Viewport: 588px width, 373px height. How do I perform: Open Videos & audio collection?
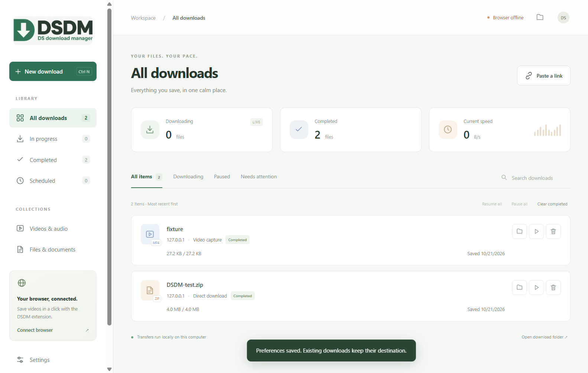[53, 228]
